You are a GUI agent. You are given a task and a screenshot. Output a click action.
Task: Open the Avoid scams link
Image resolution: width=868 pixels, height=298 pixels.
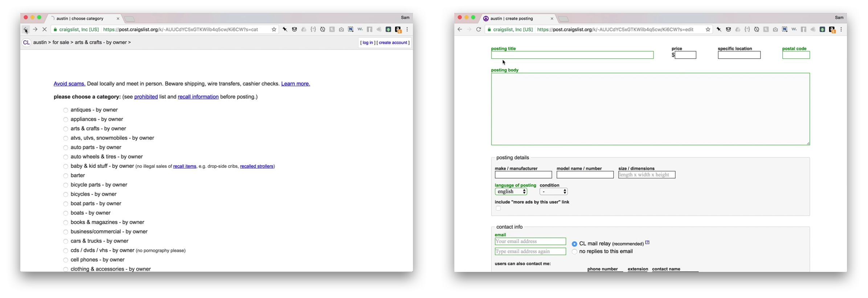(69, 84)
